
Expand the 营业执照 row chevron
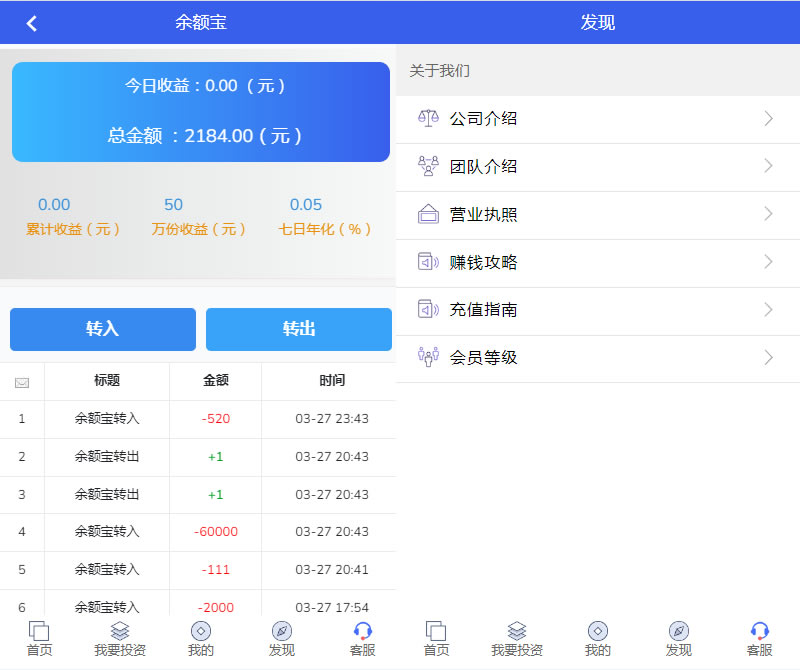point(768,214)
